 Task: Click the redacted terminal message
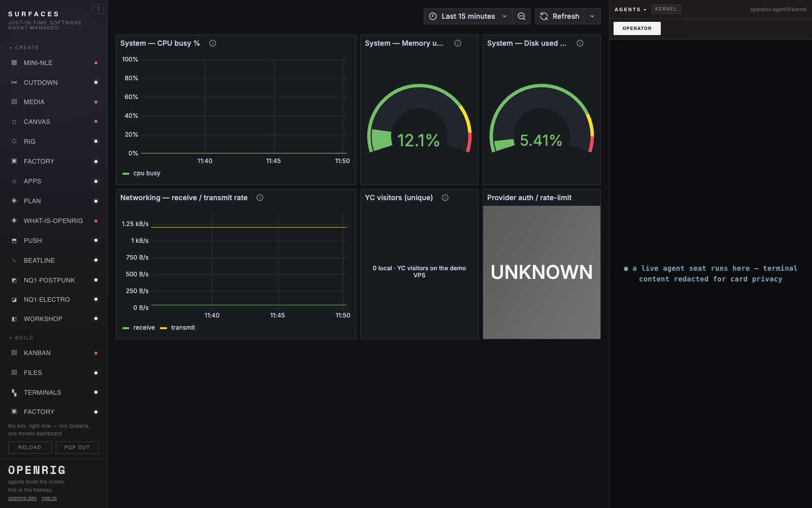(710, 274)
